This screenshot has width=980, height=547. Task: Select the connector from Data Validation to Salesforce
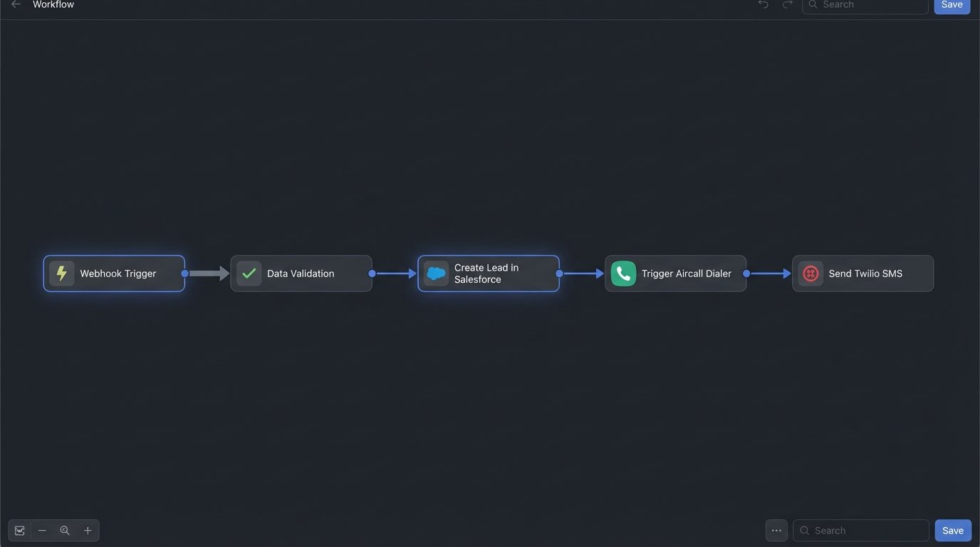coord(397,273)
